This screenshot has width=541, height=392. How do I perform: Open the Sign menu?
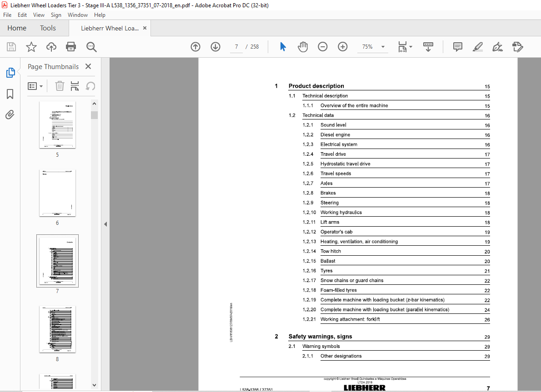pyautogui.click(x=56, y=15)
